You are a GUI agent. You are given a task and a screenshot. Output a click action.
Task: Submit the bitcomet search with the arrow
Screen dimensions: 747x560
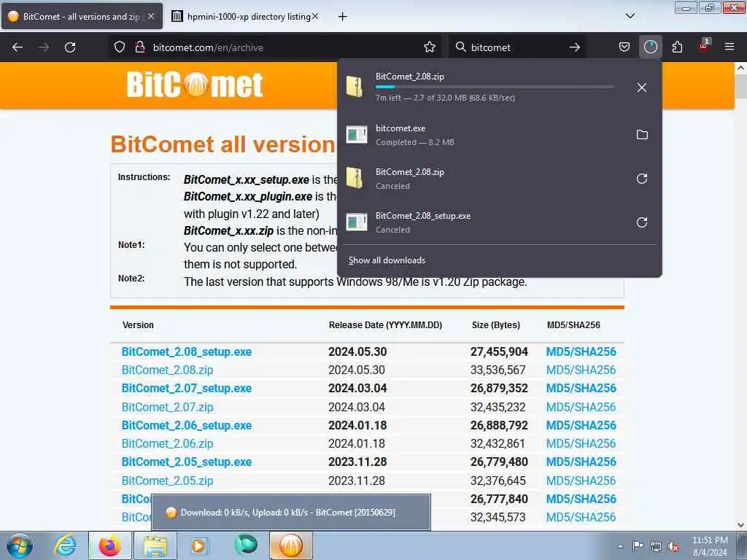point(575,47)
